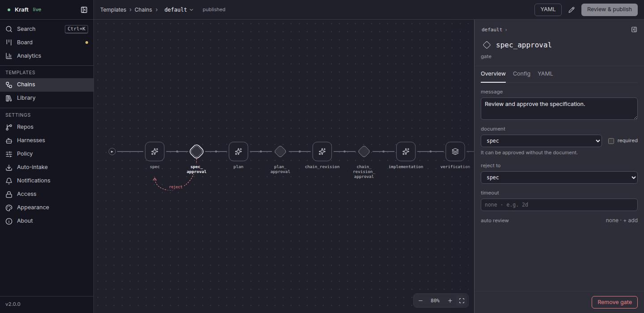Click the Harnesses robot icon
644x313 pixels.
click(8, 140)
